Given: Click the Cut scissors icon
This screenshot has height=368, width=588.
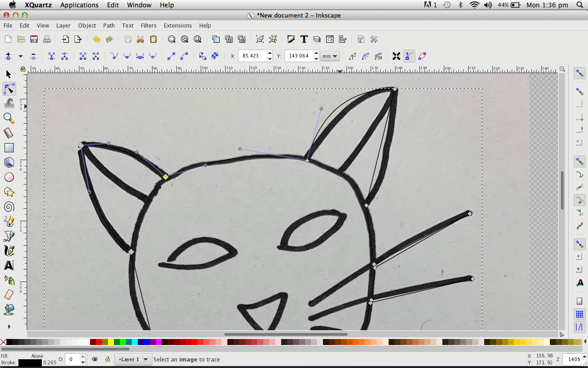Looking at the screenshot, I should [141, 40].
